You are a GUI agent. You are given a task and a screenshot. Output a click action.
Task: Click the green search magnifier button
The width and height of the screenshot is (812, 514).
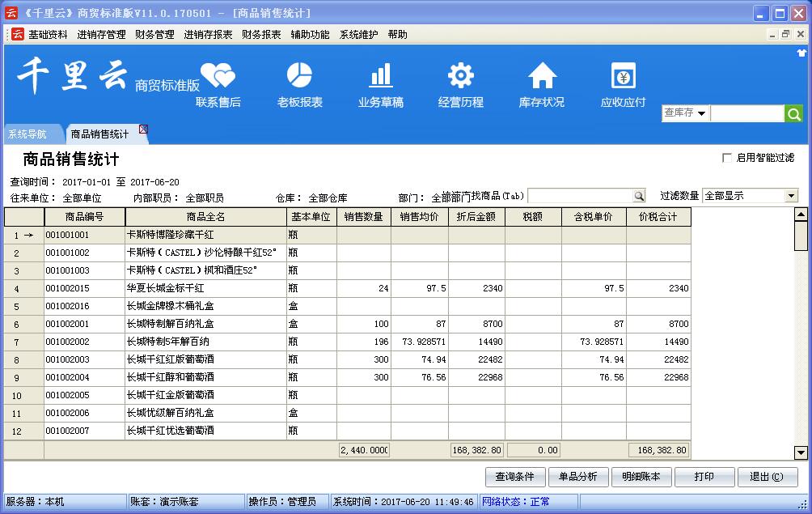(x=794, y=114)
